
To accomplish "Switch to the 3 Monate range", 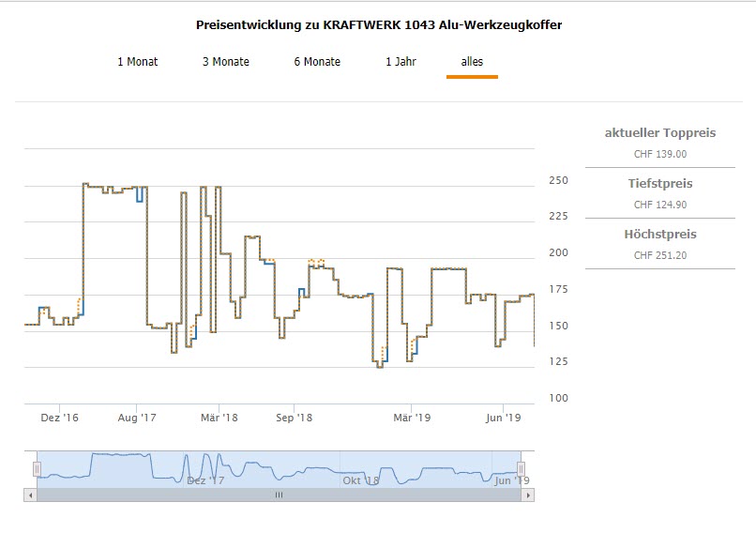I will click(225, 62).
